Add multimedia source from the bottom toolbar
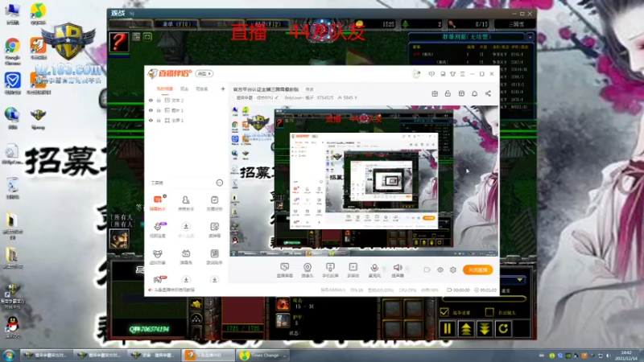 coord(353,269)
